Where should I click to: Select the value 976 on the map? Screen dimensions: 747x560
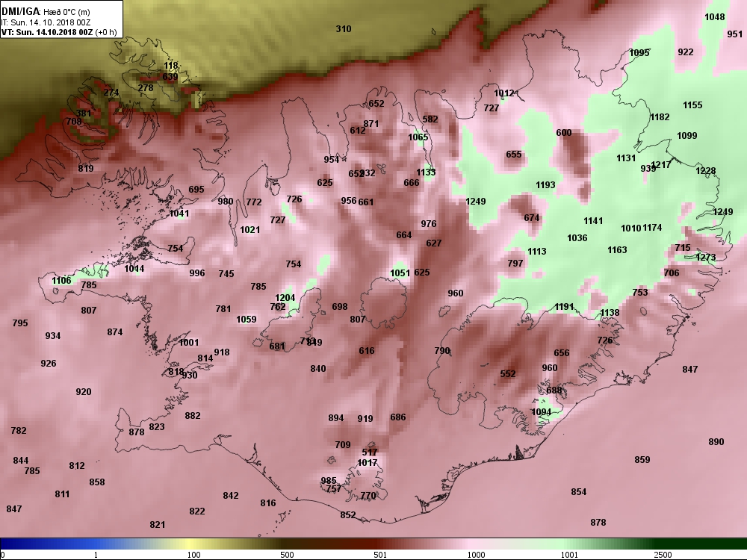tap(429, 224)
